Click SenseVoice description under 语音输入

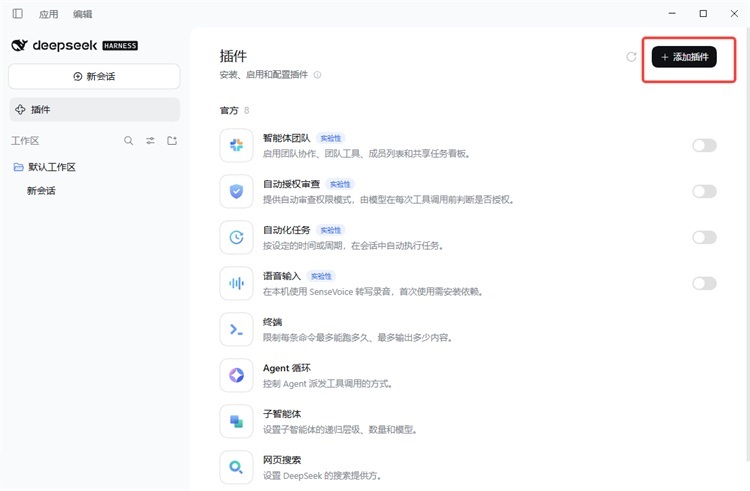pos(373,292)
